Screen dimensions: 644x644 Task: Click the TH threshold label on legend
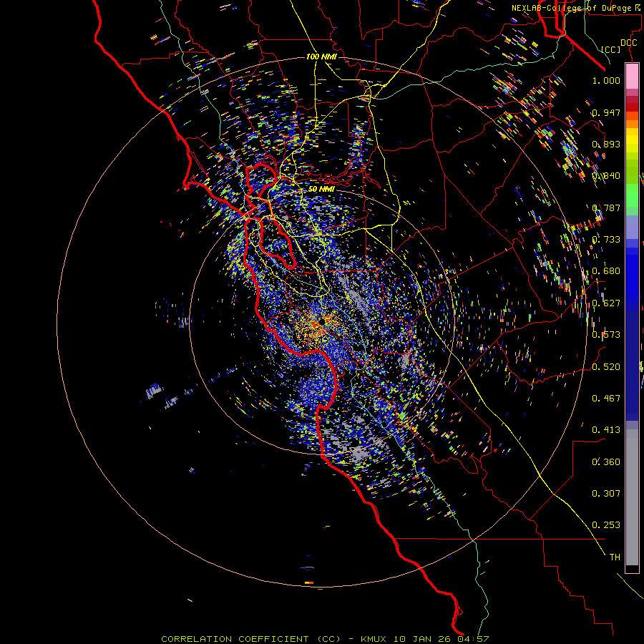615,557
